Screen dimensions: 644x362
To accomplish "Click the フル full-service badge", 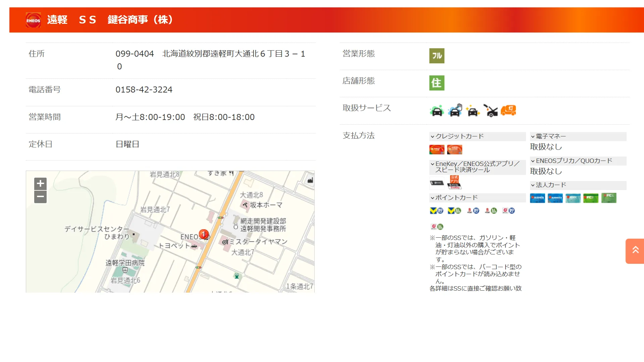I will click(x=437, y=56).
